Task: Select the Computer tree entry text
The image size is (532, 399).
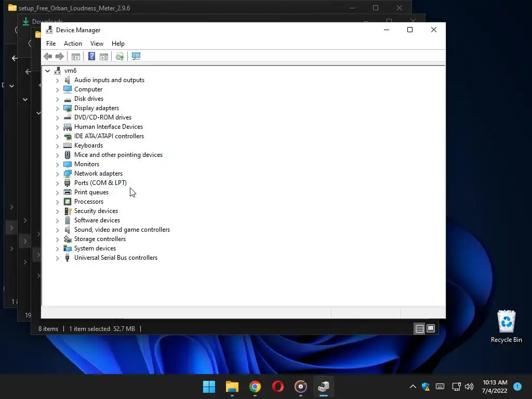Action: point(88,89)
